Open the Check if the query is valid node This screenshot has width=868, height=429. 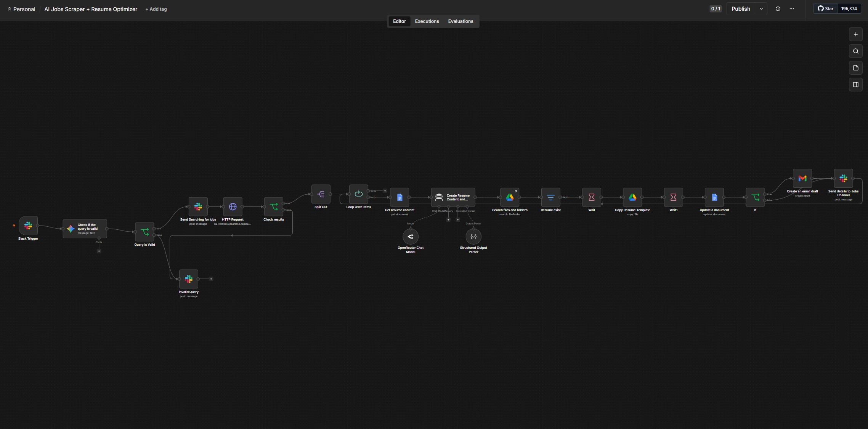point(85,229)
